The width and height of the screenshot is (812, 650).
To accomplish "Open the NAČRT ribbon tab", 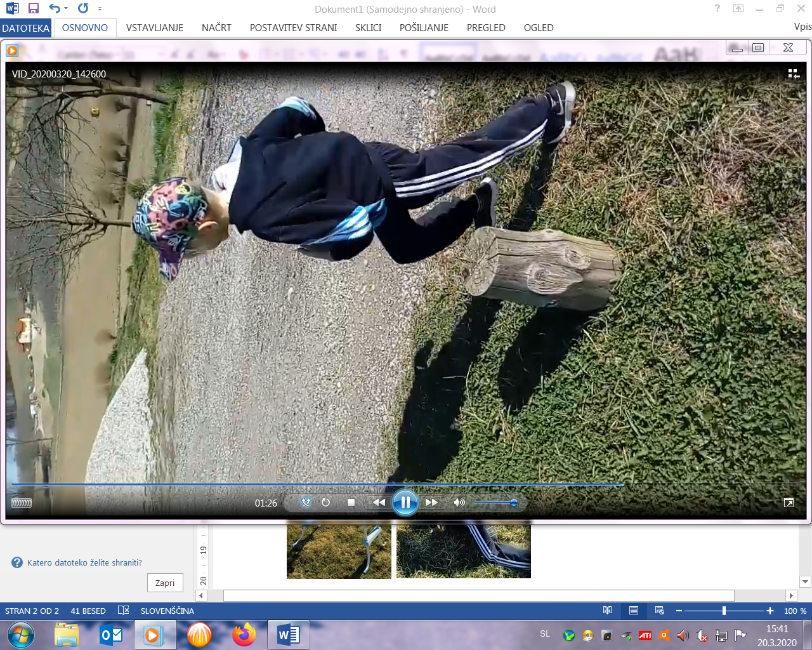I will 216,28.
